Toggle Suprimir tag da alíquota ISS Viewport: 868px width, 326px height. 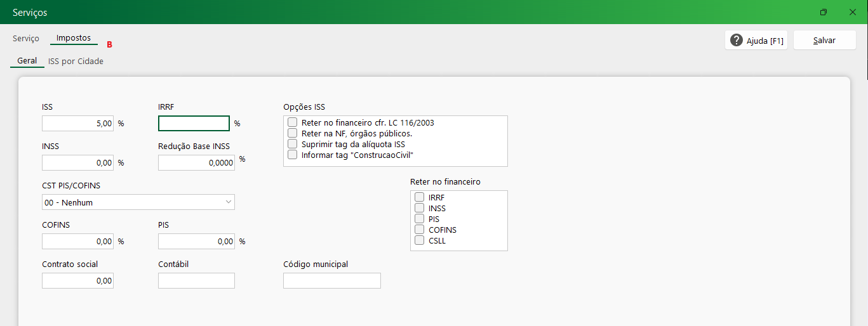(x=293, y=144)
